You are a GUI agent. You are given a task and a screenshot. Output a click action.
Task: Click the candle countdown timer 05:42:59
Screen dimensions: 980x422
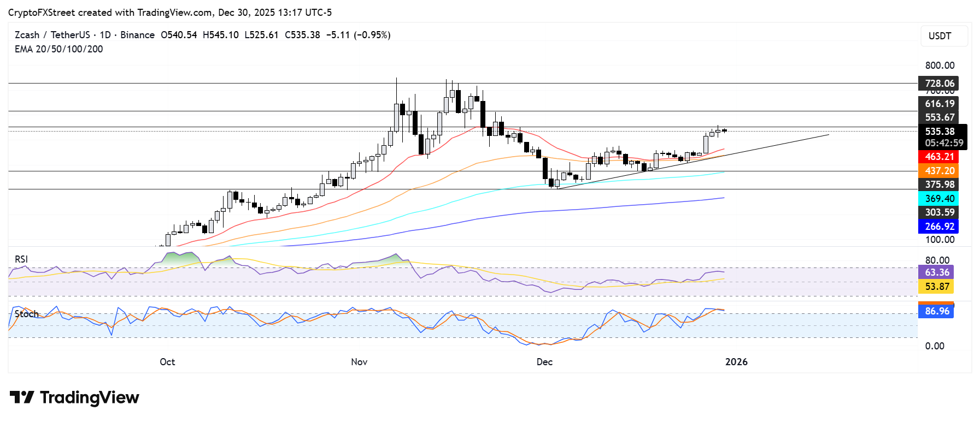(x=943, y=143)
